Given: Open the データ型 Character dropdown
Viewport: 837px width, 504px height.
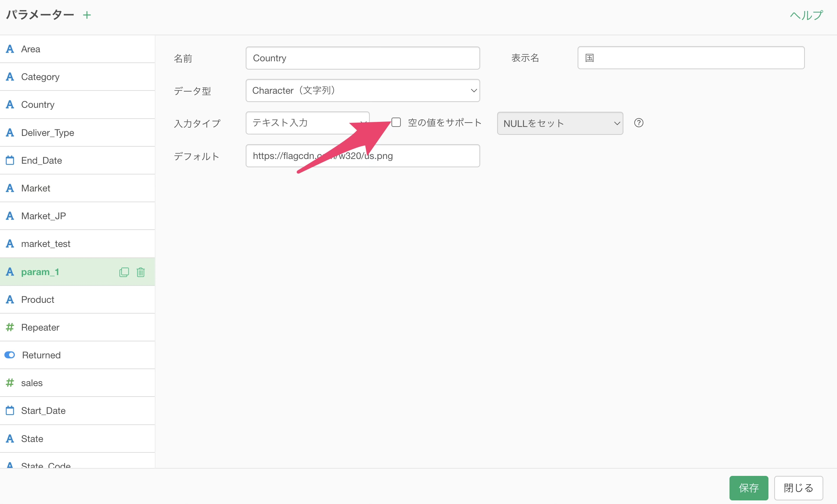Looking at the screenshot, I should 363,90.
